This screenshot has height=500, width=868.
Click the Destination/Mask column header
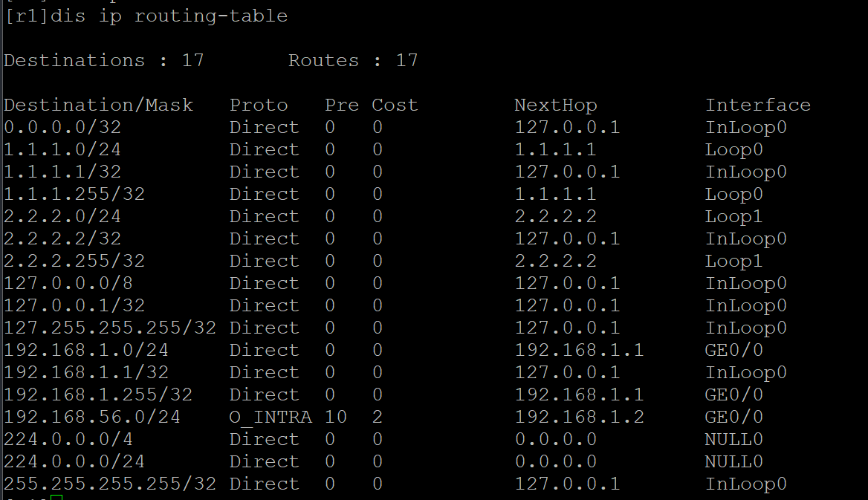point(98,105)
